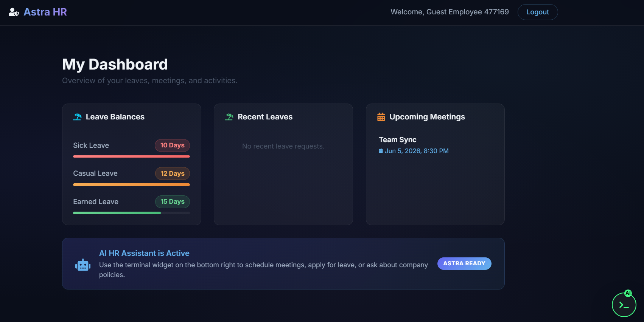Screen dimensions: 644x322
Task: Click the Earned Leave label
Action: (x=96, y=202)
